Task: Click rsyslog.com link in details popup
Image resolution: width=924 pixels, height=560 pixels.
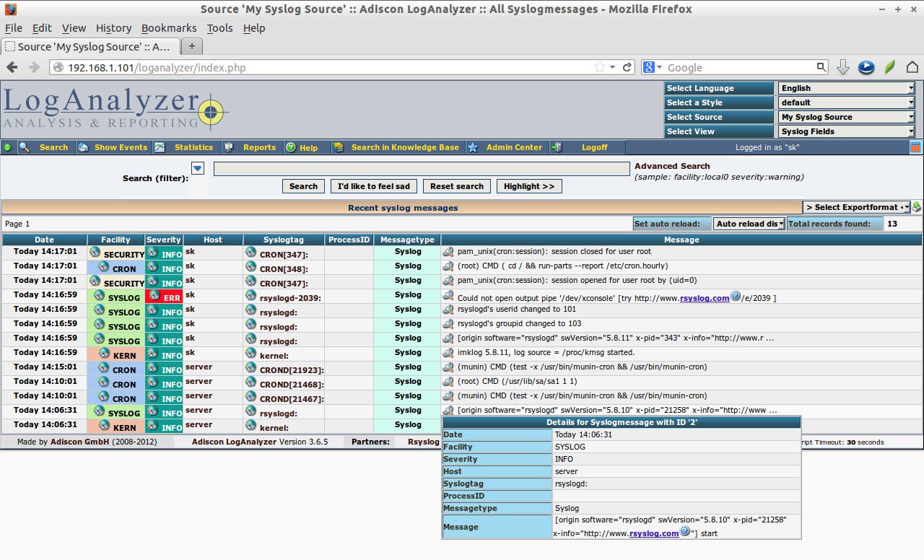Action: pos(654,534)
